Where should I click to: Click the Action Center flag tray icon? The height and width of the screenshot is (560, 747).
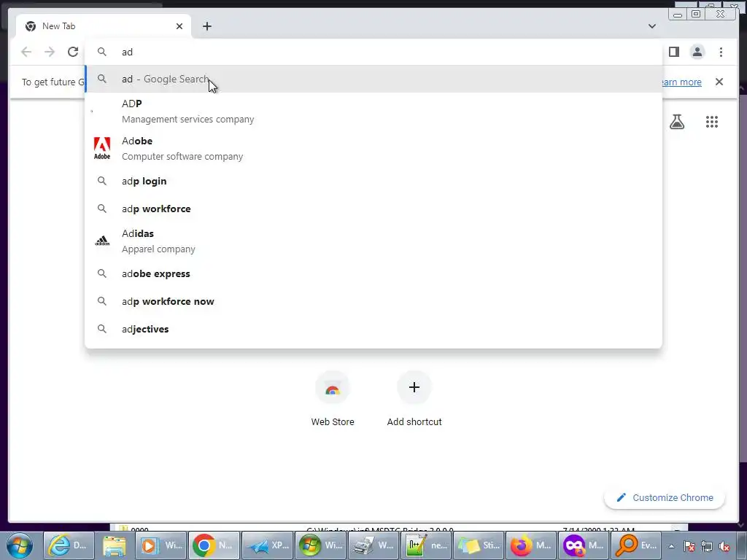tap(689, 546)
